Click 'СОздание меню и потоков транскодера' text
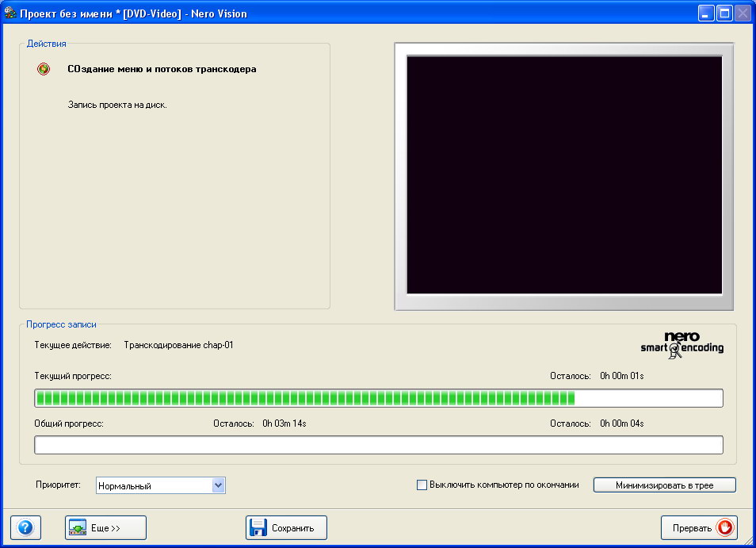 (162, 69)
